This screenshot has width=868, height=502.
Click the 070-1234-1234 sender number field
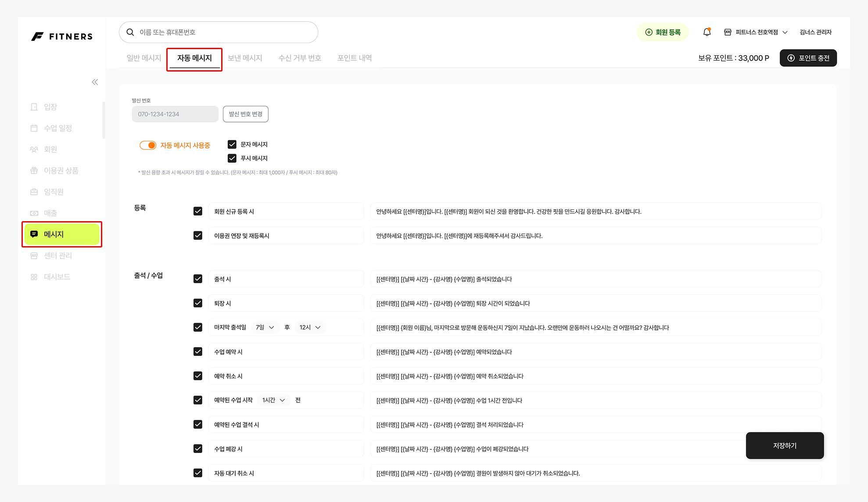point(175,114)
